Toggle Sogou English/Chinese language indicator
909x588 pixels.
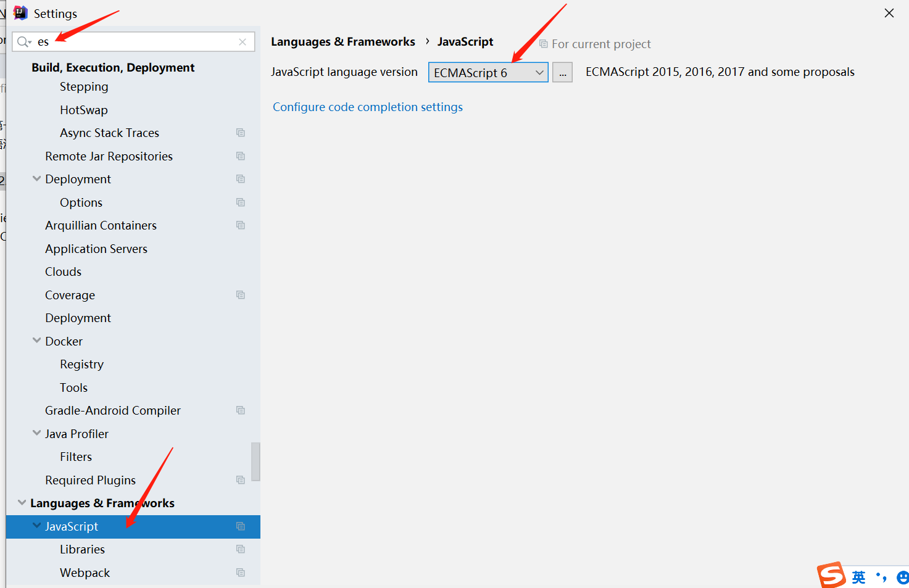point(858,578)
